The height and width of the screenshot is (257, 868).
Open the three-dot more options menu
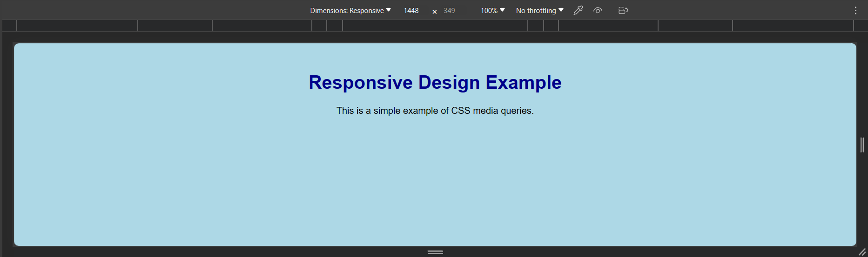(855, 10)
